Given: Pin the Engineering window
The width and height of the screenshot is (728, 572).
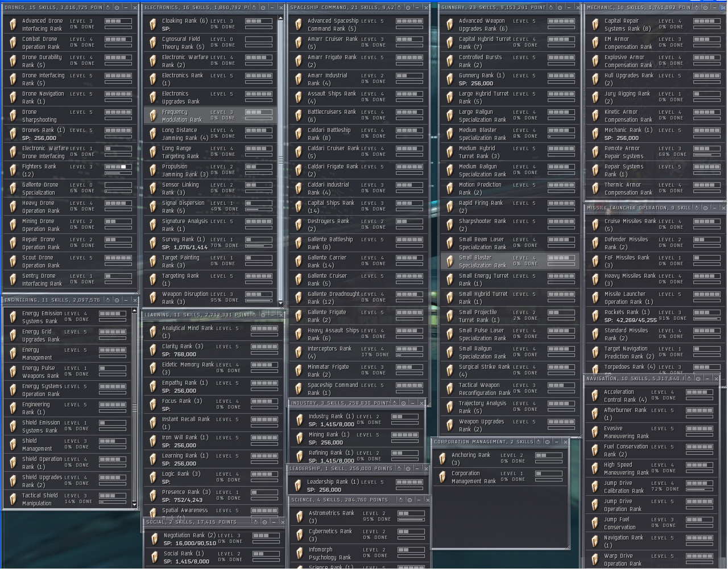Looking at the screenshot, I should pos(117,300).
